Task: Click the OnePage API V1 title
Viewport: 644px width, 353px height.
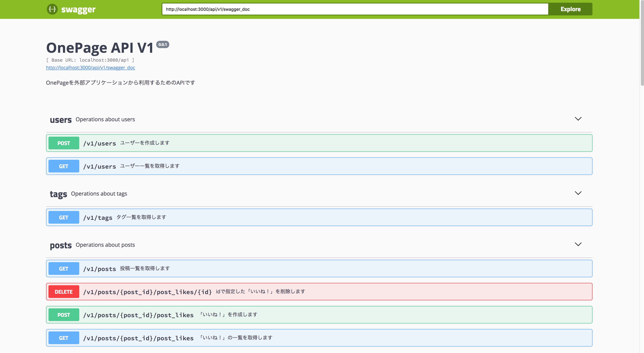Action: pyautogui.click(x=100, y=48)
